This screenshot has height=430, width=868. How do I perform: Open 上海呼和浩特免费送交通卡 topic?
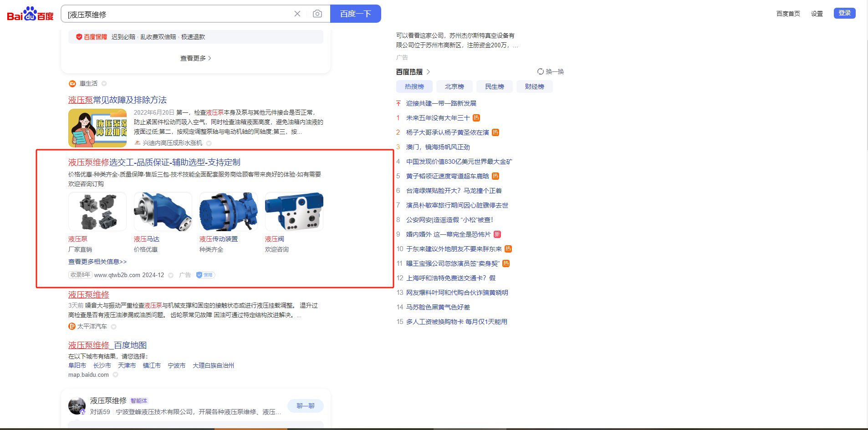451,278
